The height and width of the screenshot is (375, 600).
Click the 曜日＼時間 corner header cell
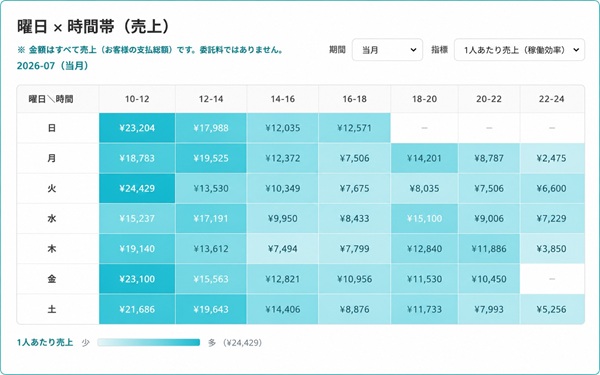coord(58,99)
